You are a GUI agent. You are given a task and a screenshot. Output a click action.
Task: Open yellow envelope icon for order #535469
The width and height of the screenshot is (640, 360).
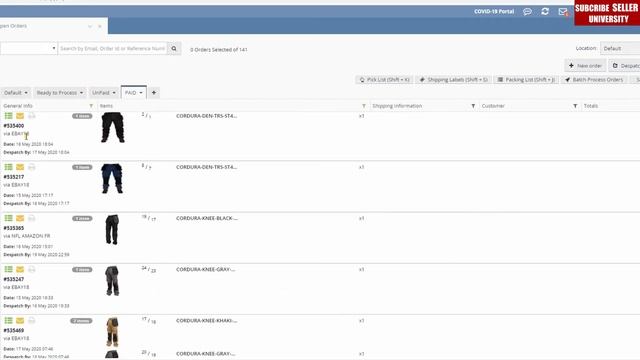click(20, 320)
